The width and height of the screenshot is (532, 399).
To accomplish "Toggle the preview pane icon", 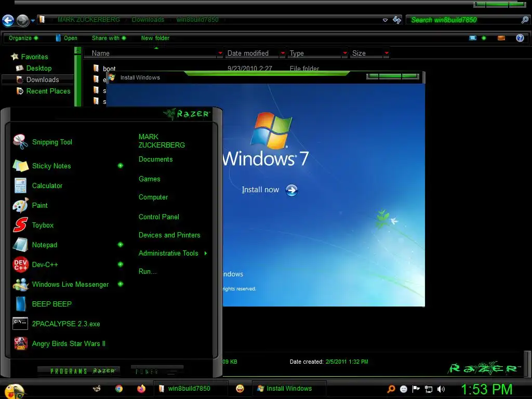I will tap(501, 38).
